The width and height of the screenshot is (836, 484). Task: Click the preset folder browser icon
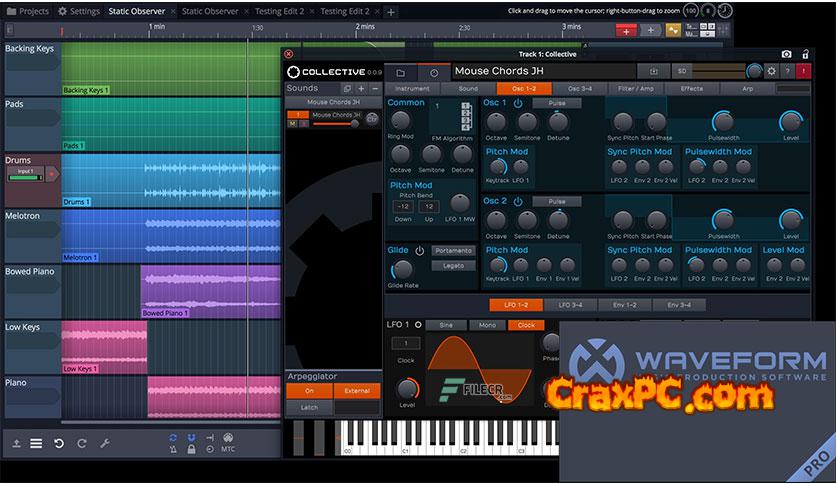[x=400, y=72]
